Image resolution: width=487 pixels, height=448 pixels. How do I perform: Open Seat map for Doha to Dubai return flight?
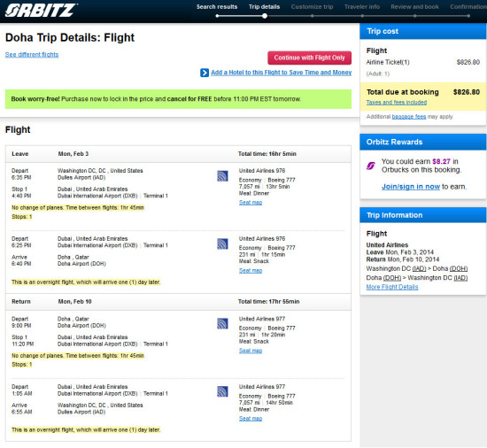251,351
